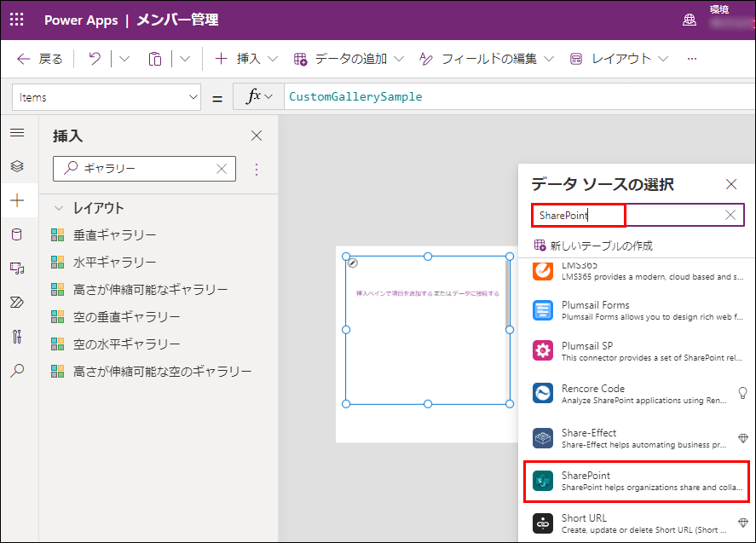
Task: Close the 挿入 pane
Action: [257, 136]
